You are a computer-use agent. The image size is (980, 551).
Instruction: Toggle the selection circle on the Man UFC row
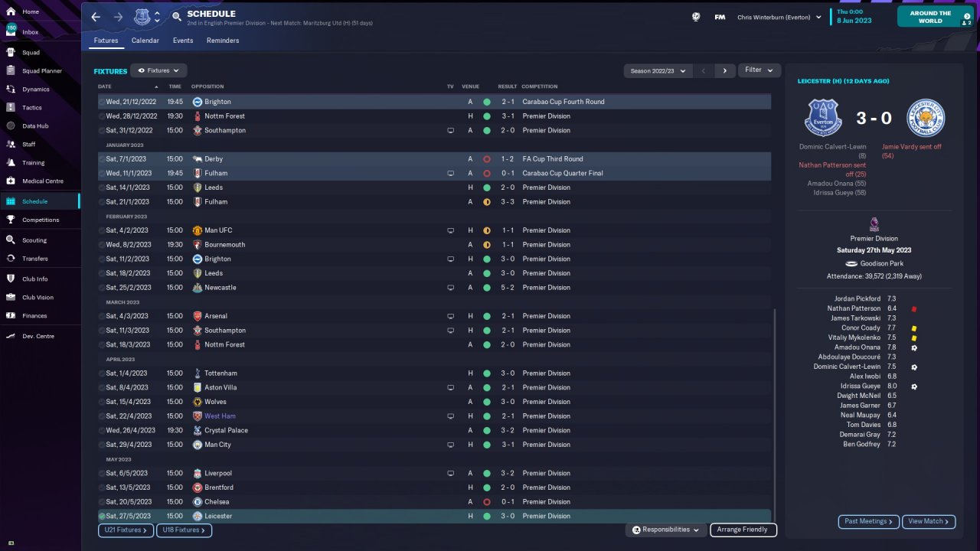click(x=102, y=230)
